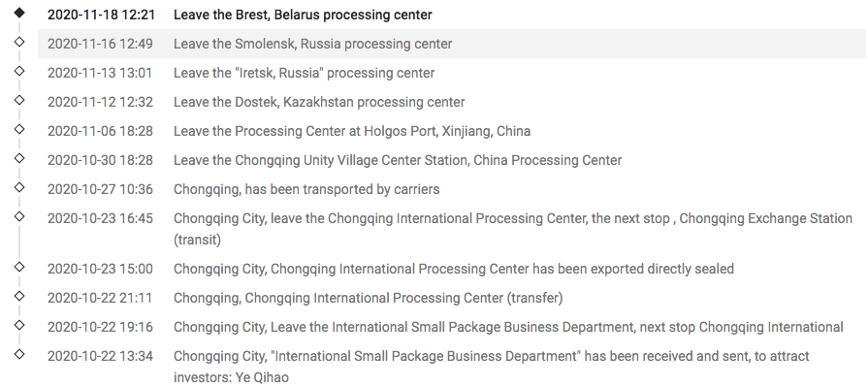Click the diamond marker for Holgos Port
This screenshot has width=868, height=388.
pos(18,130)
